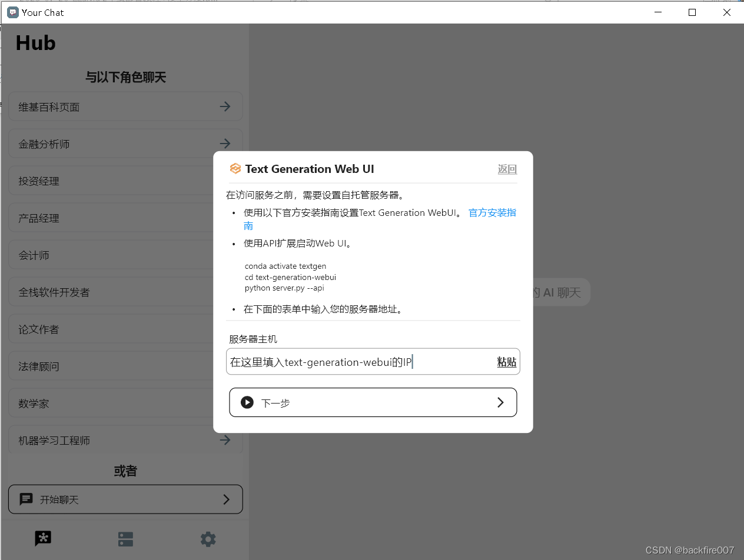Minimize the Your Chat window
The width and height of the screenshot is (744, 560).
click(x=658, y=12)
